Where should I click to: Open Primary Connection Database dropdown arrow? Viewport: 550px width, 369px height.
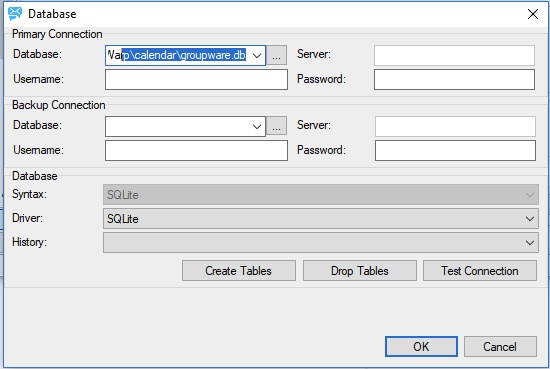[x=257, y=55]
